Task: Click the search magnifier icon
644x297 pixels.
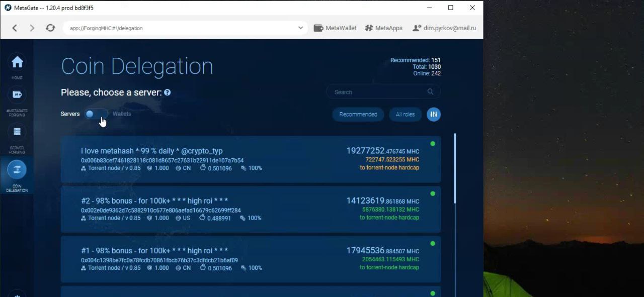Action: pyautogui.click(x=430, y=92)
